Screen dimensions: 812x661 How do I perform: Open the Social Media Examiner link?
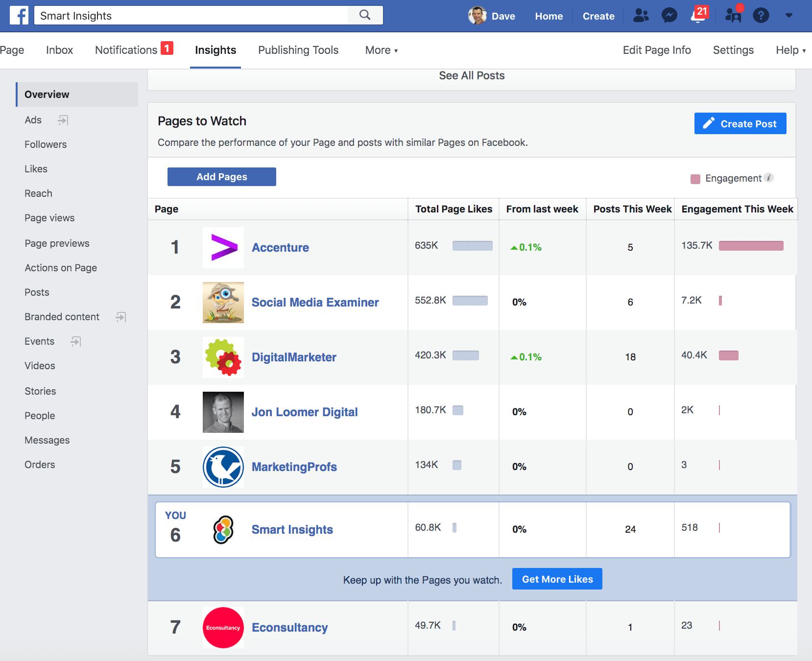pyautogui.click(x=315, y=302)
